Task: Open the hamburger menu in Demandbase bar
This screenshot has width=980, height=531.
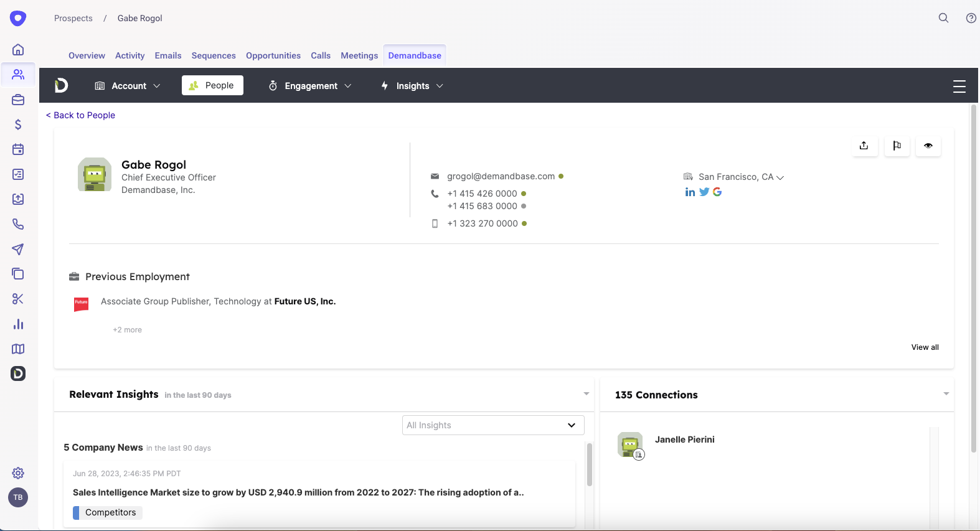Action: [x=959, y=86]
